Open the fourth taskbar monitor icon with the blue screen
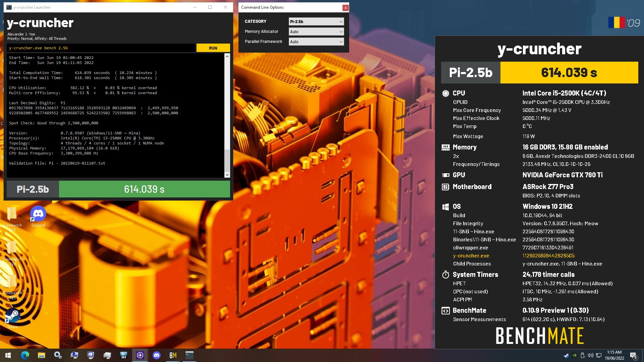Image resolution: width=644 pixels, height=362 pixels. pyautogui.click(x=74, y=355)
